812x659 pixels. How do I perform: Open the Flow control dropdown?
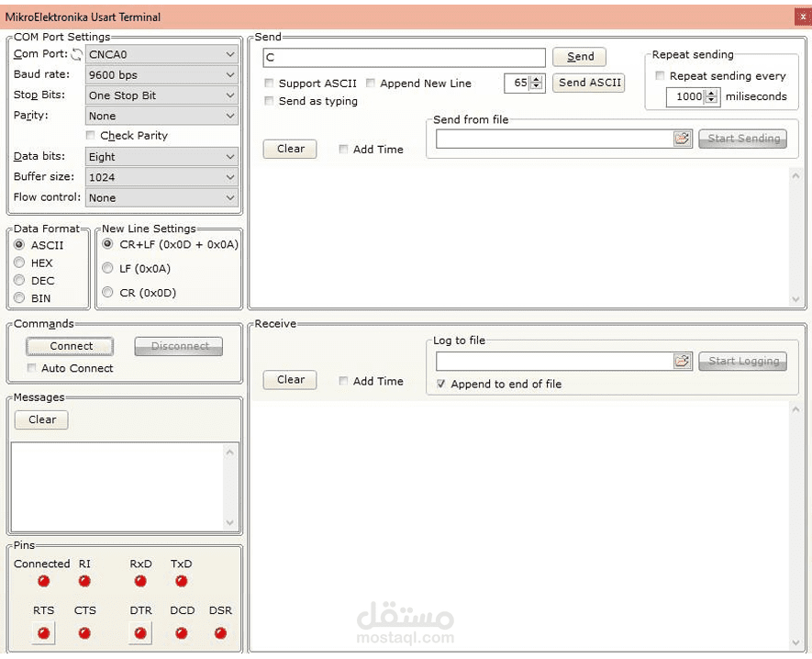[x=161, y=197]
